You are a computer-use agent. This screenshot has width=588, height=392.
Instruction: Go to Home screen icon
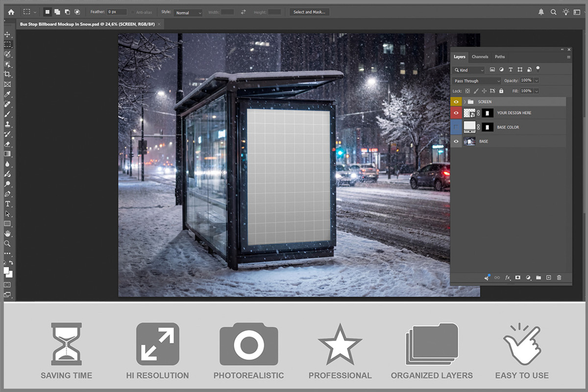pos(11,12)
